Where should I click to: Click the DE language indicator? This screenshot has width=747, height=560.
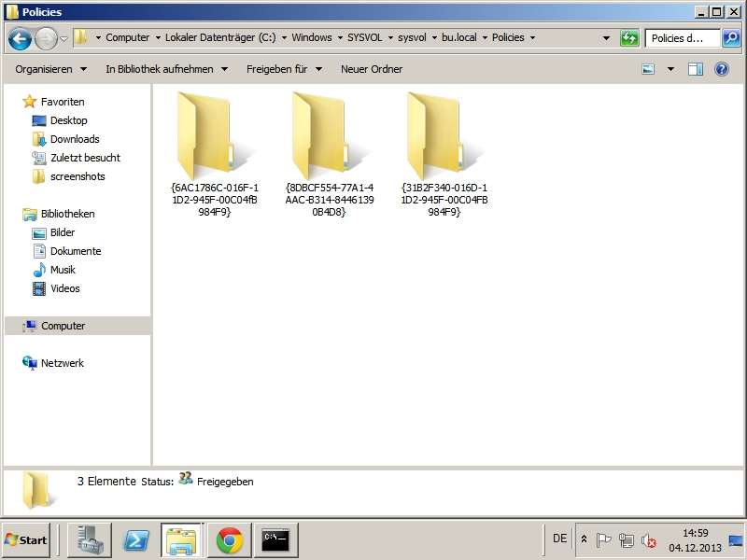pos(559,539)
